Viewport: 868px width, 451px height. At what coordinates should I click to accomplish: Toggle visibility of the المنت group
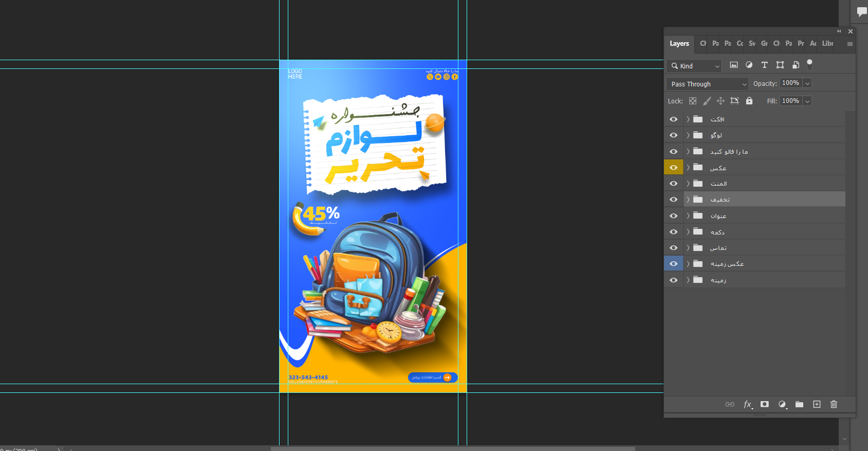click(674, 184)
